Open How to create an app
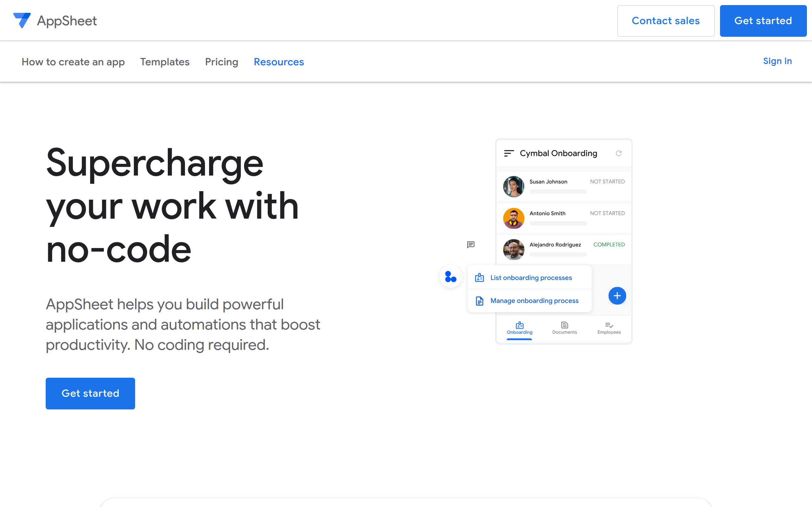 [x=73, y=62]
